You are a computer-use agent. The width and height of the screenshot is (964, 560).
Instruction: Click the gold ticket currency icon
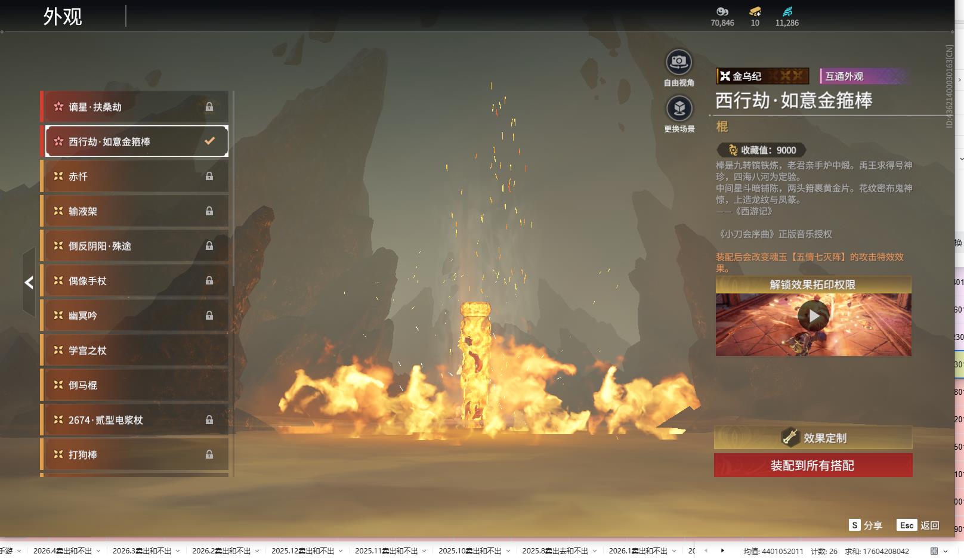[755, 11]
